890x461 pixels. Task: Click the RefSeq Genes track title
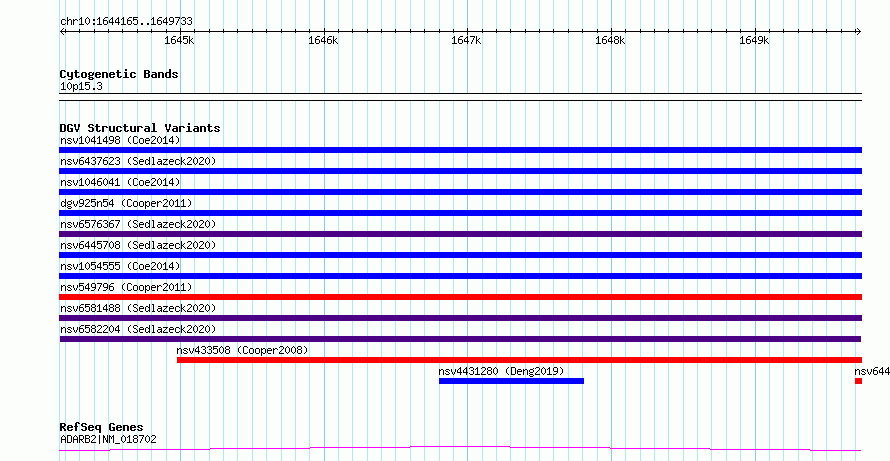tap(102, 427)
